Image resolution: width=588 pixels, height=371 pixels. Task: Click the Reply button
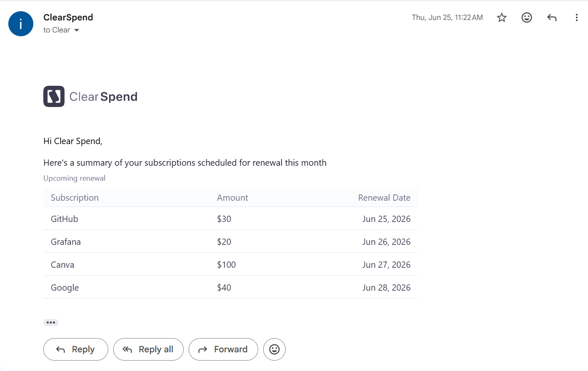click(x=76, y=349)
